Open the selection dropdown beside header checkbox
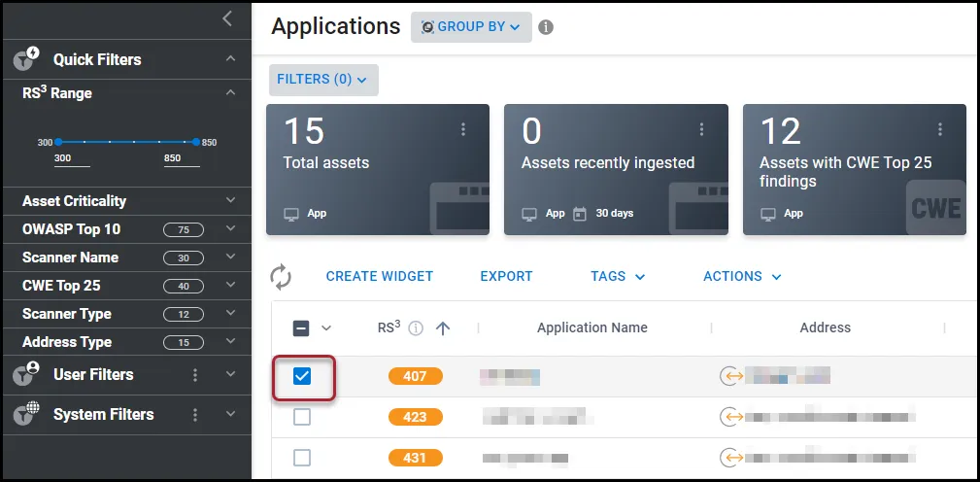This screenshot has height=482, width=980. pos(326,328)
